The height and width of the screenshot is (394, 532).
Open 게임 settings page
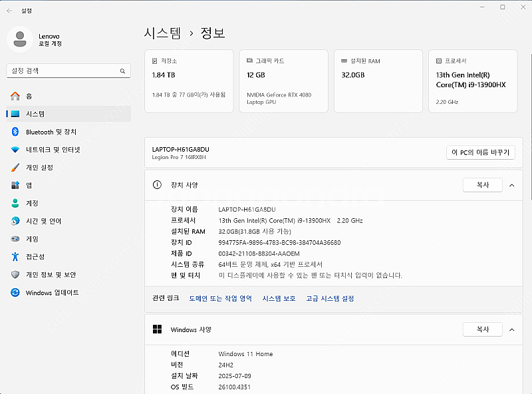[68, 239]
